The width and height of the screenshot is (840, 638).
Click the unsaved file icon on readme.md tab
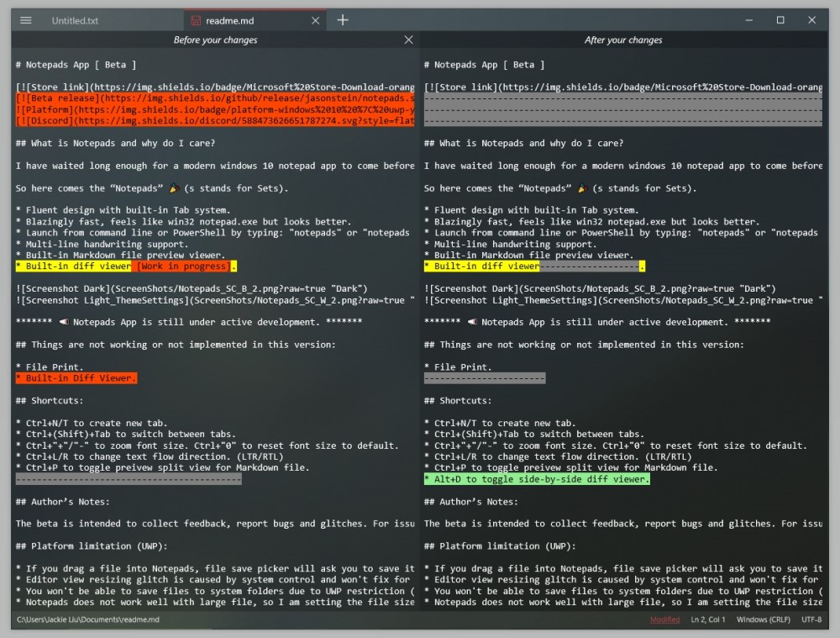coord(196,21)
